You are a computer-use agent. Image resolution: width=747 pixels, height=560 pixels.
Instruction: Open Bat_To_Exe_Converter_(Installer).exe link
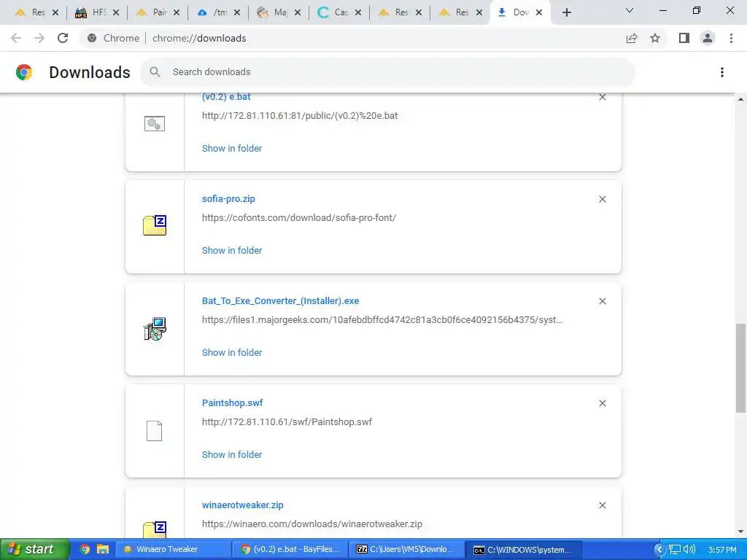tap(280, 301)
